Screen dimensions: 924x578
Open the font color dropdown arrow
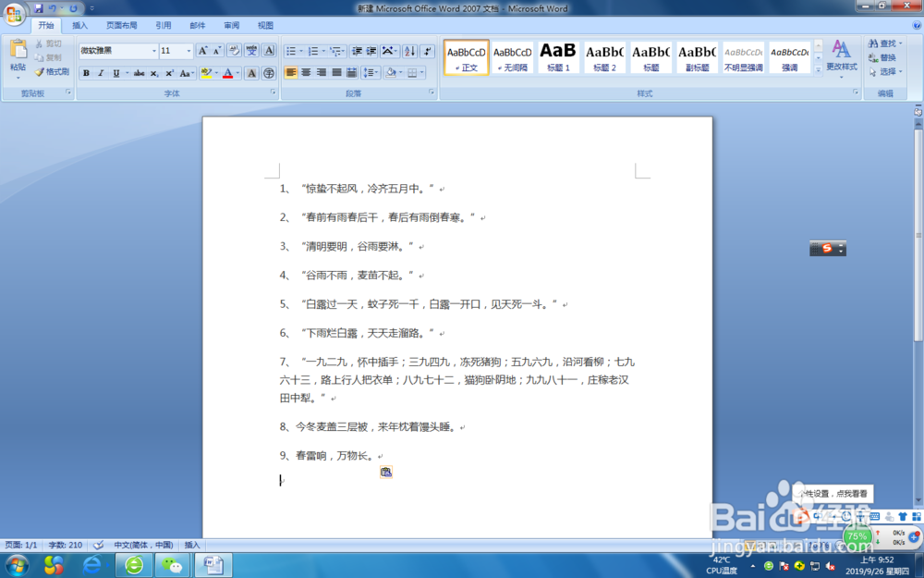236,72
